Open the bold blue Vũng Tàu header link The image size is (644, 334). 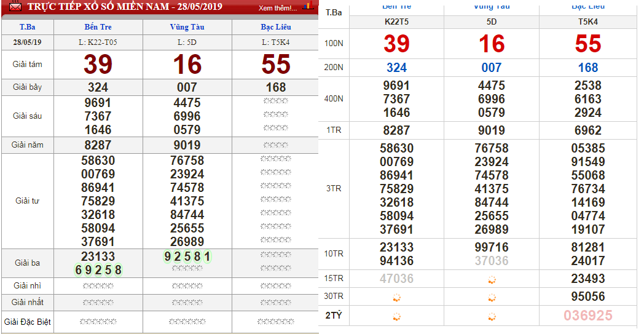(187, 27)
